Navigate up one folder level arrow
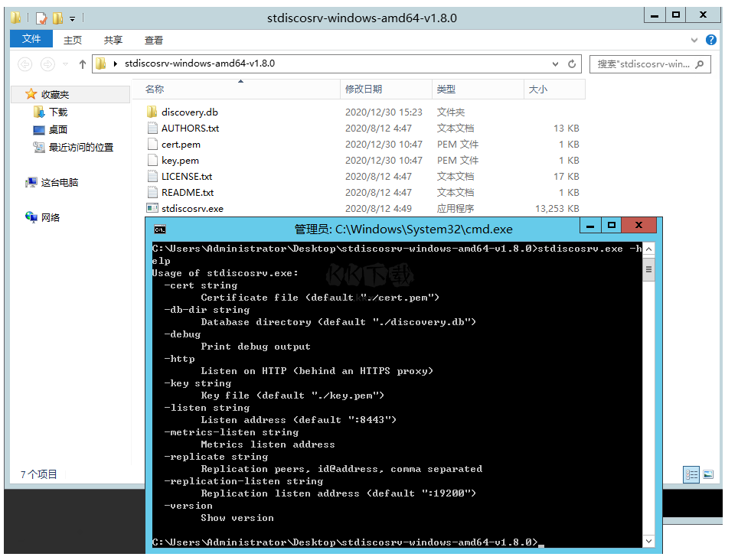Image resolution: width=738 pixels, height=560 pixels. tap(83, 64)
